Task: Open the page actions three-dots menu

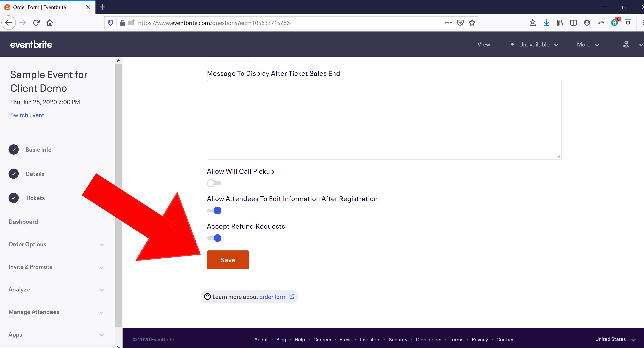Action: (448, 23)
